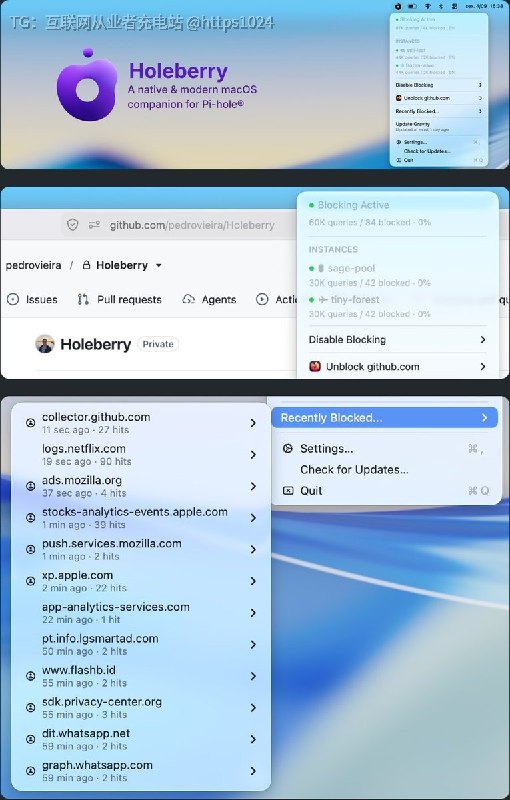Click the client icon beside www.flashb.id
The image size is (510, 800).
click(x=31, y=676)
